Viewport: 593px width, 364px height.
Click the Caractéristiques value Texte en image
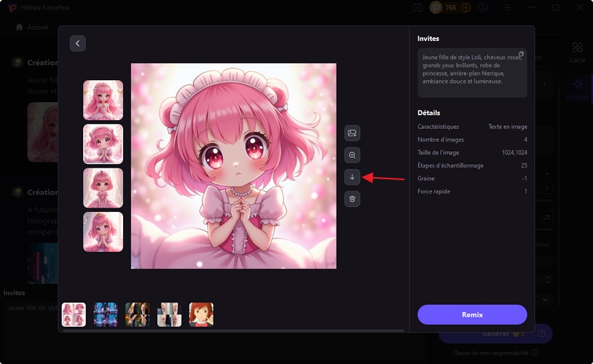tap(508, 127)
